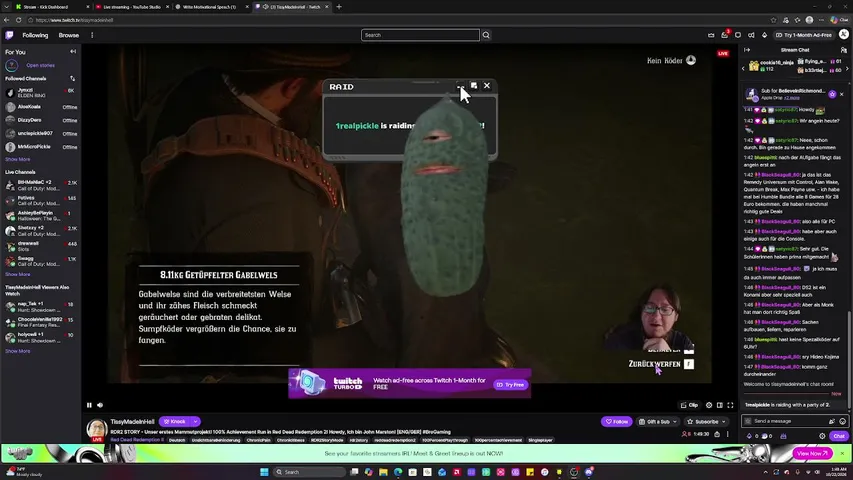
Task: Click Try Free on Turbo ad
Action: pos(510,385)
